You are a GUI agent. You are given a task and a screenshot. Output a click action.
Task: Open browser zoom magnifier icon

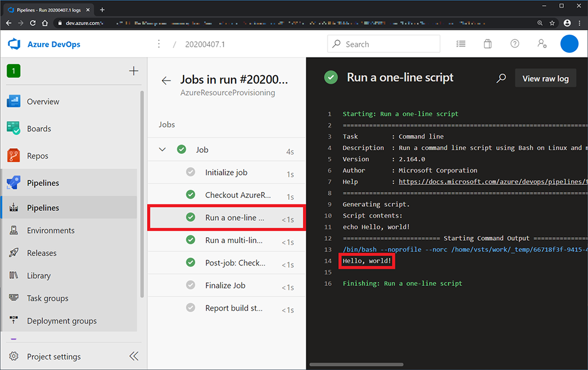(x=540, y=23)
